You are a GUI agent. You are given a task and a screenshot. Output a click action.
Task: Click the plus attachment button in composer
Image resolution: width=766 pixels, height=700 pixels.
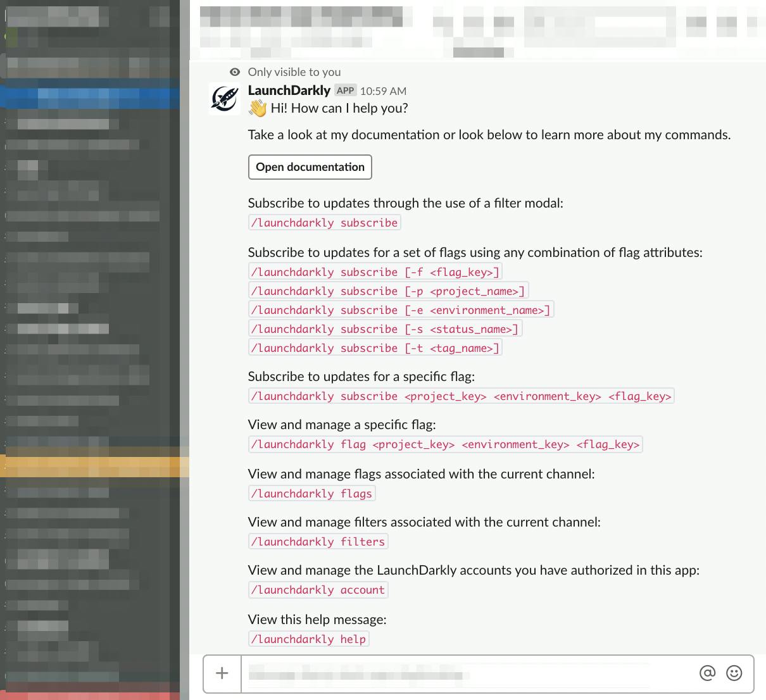point(222,673)
